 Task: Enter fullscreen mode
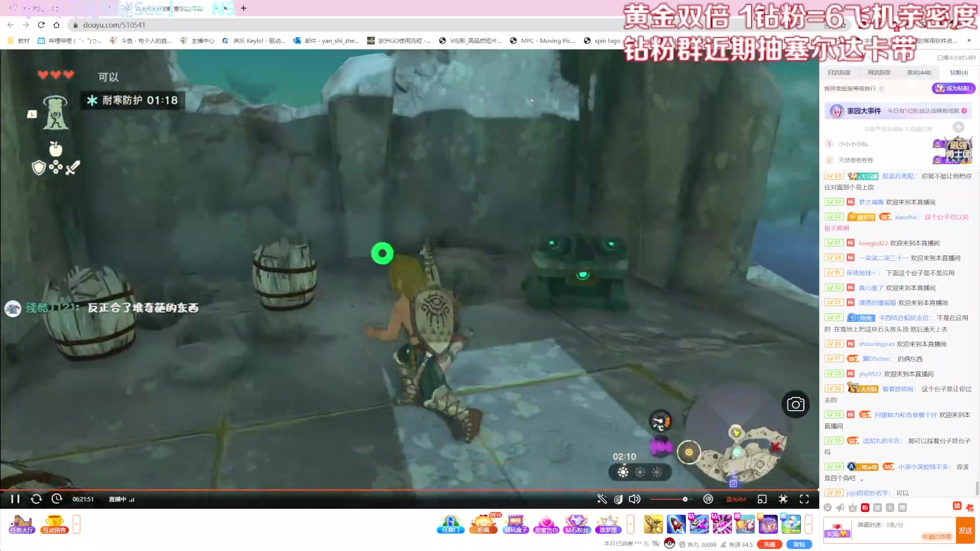pyautogui.click(x=804, y=499)
